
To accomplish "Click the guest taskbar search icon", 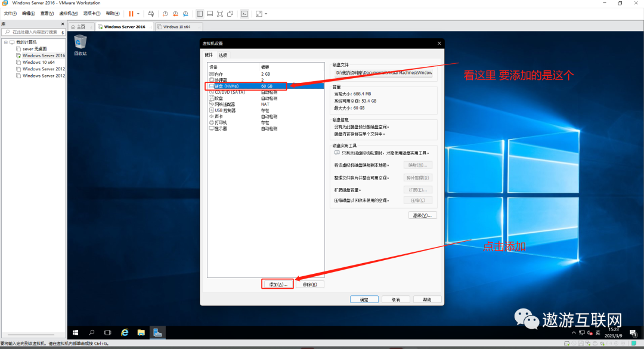I will (x=92, y=332).
